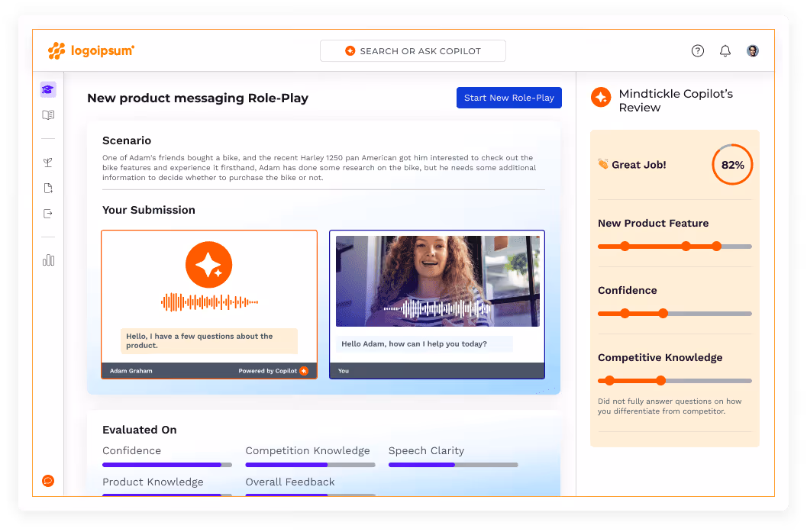Click the New product messaging Role-Play title
This screenshot has width=807, height=532.
click(198, 98)
